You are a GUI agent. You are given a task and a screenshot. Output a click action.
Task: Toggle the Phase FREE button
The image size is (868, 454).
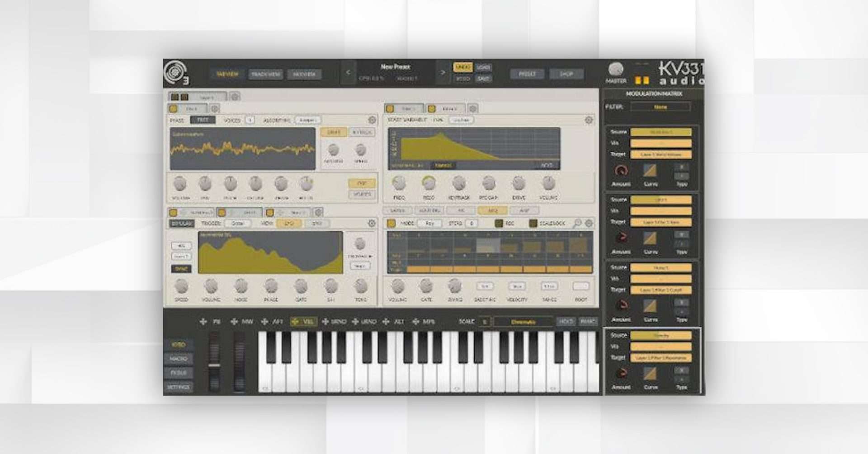pyautogui.click(x=203, y=120)
